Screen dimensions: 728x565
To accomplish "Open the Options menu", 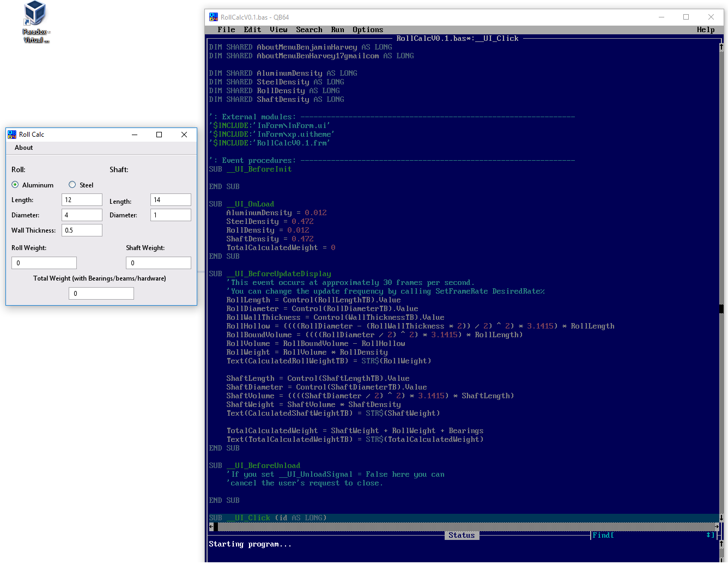I will click(368, 29).
